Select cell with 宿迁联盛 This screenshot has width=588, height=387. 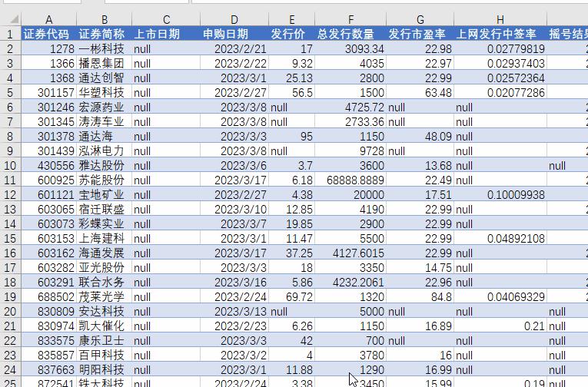105,210
